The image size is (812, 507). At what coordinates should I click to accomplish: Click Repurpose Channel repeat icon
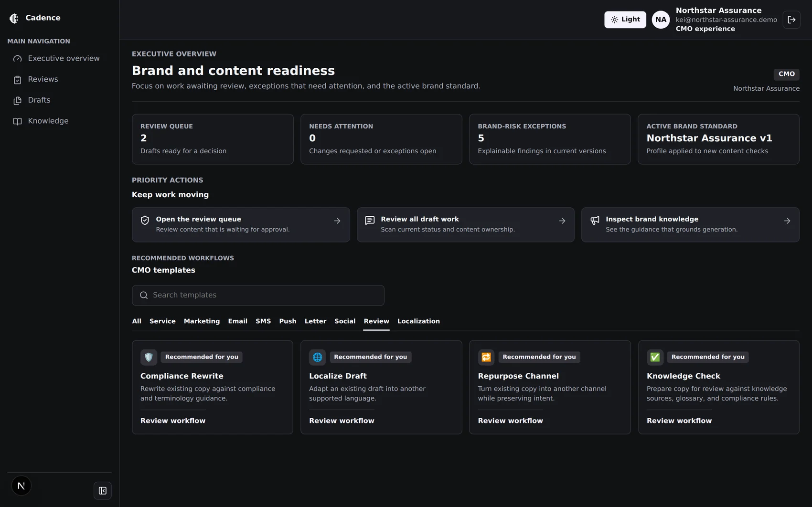tap(486, 357)
